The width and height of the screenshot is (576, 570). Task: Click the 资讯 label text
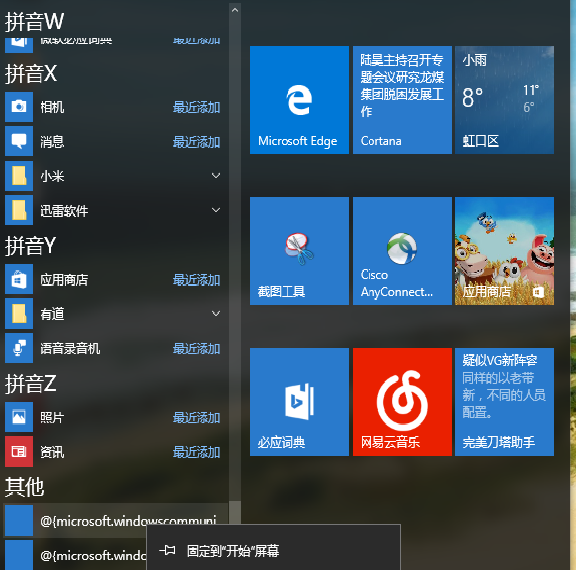pos(52,452)
